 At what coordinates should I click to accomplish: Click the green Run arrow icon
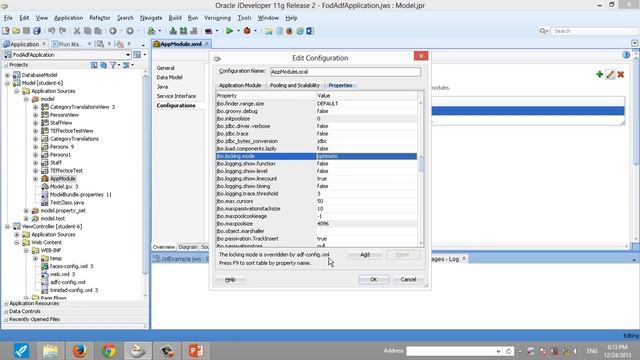[229, 31]
